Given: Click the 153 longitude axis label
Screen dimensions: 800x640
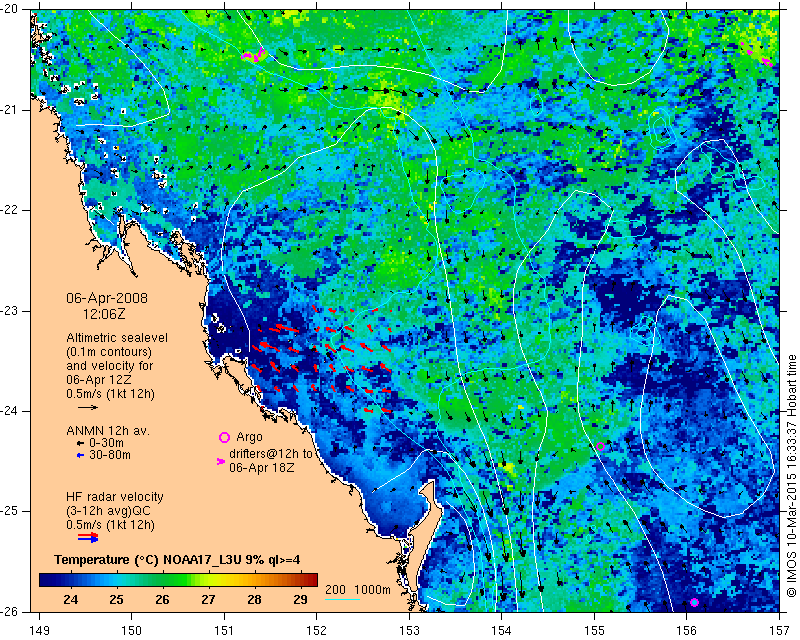Looking at the screenshot, I should tap(409, 631).
